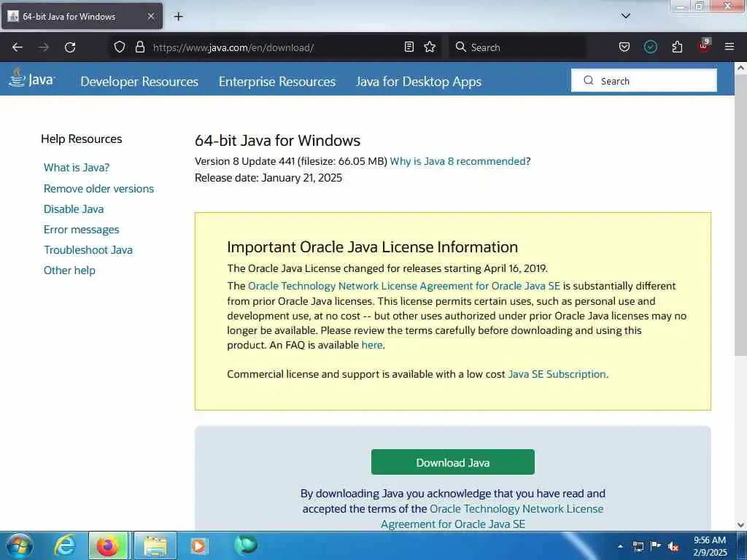Show hidden system tray icons

[x=620, y=546]
